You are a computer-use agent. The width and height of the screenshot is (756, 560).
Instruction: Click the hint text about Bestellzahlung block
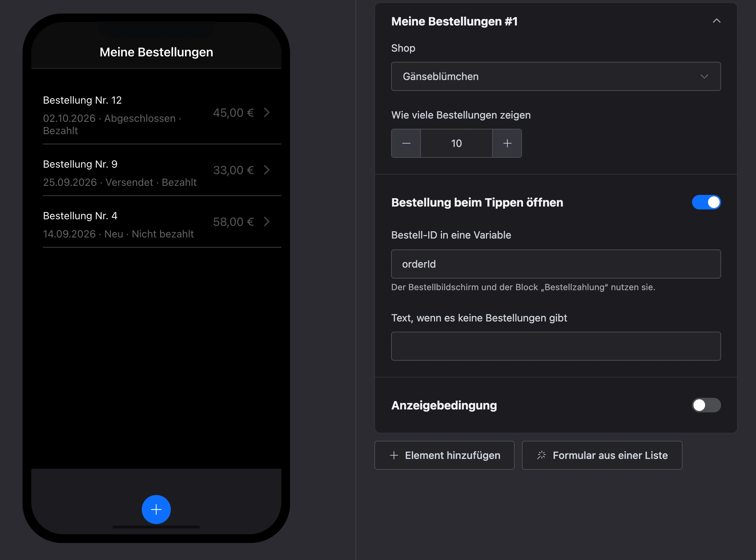click(523, 287)
